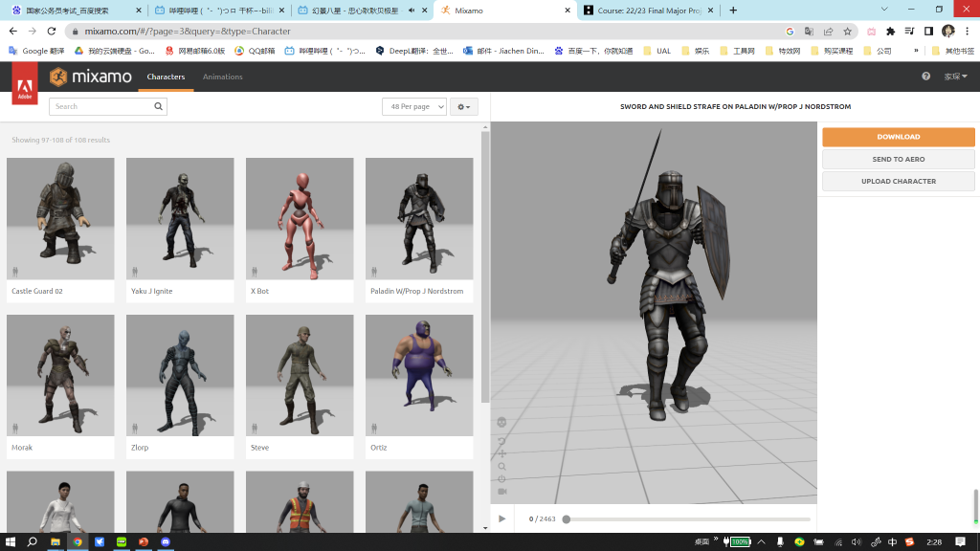This screenshot has height=551, width=980.
Task: Click SEND TO AERO button
Action: point(898,160)
